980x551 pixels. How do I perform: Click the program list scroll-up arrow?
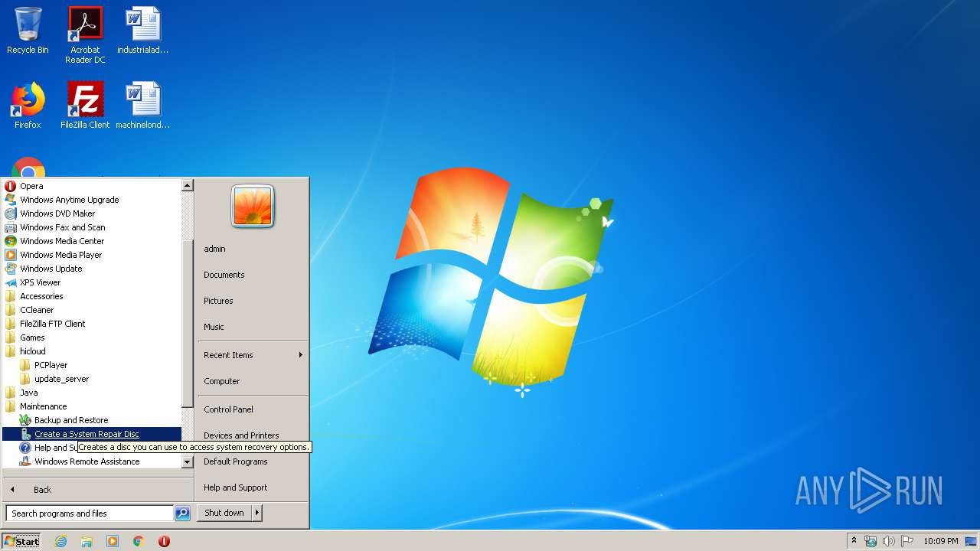coord(187,185)
